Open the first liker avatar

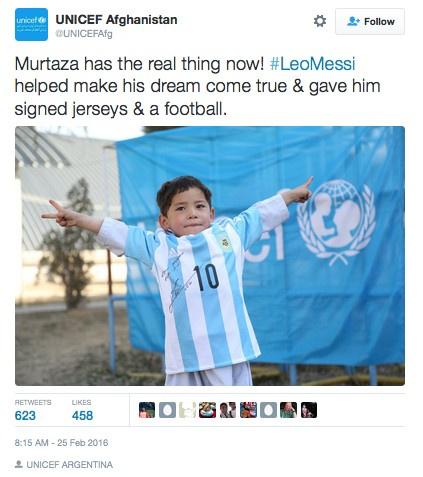point(147,410)
